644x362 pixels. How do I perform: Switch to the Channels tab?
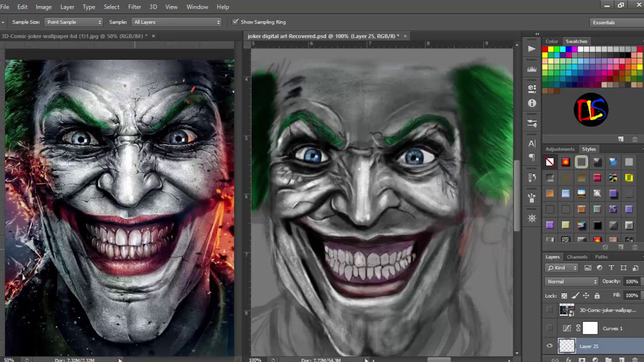(x=577, y=257)
